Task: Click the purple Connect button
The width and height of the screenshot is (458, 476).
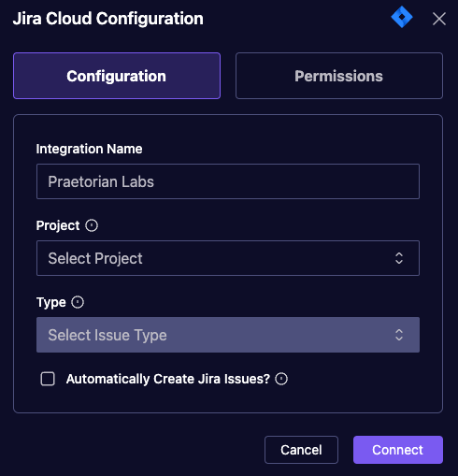Action: (398, 450)
